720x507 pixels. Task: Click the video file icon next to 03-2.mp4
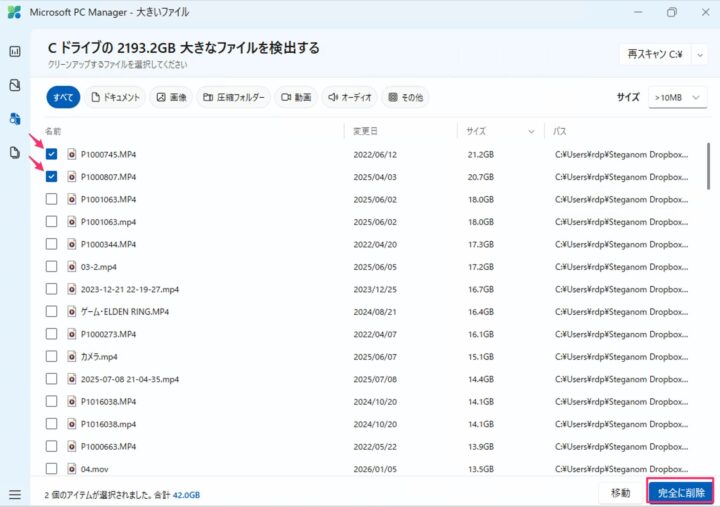pyautogui.click(x=72, y=267)
